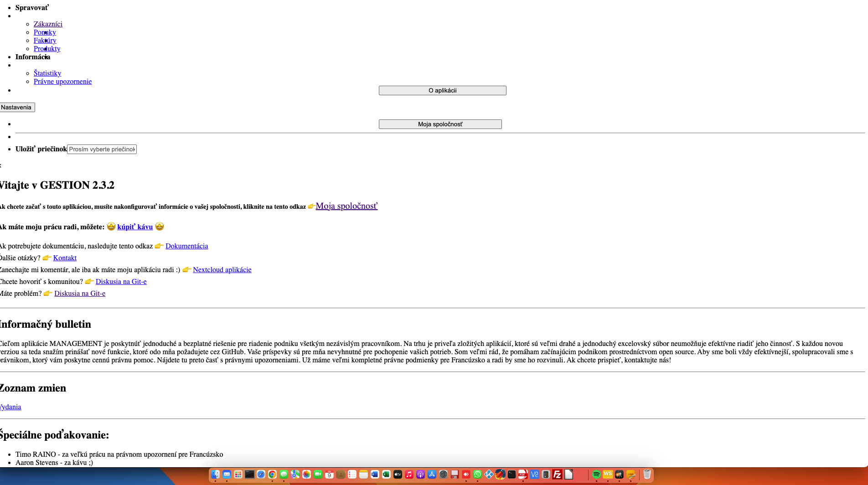Go to Faktúry

pyautogui.click(x=45, y=41)
